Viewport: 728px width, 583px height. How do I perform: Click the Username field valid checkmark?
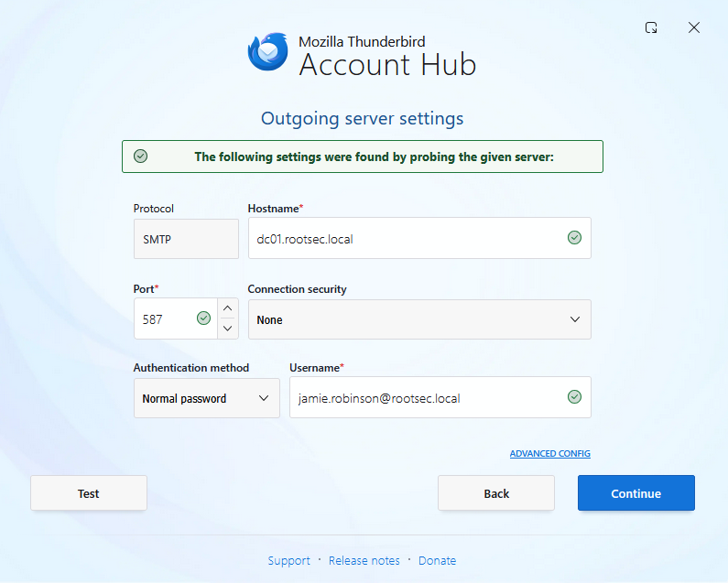coord(574,397)
